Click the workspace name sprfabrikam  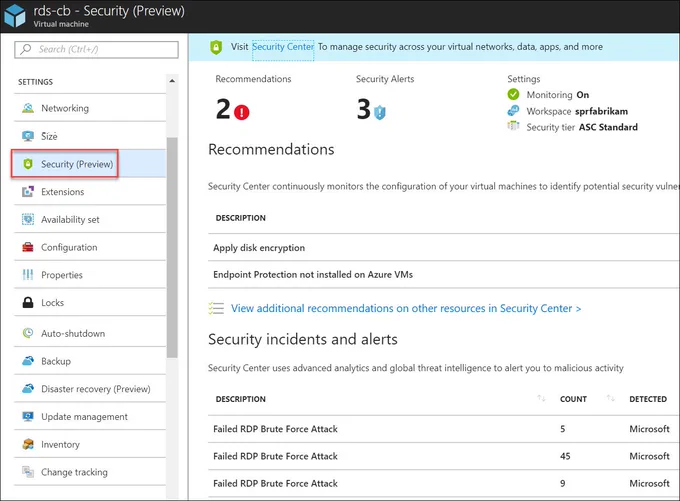click(602, 111)
